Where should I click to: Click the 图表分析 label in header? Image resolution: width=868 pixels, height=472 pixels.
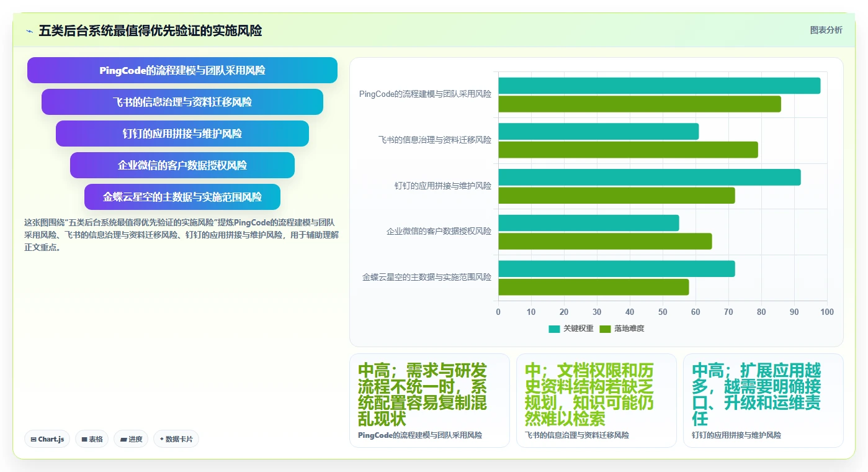(x=826, y=30)
